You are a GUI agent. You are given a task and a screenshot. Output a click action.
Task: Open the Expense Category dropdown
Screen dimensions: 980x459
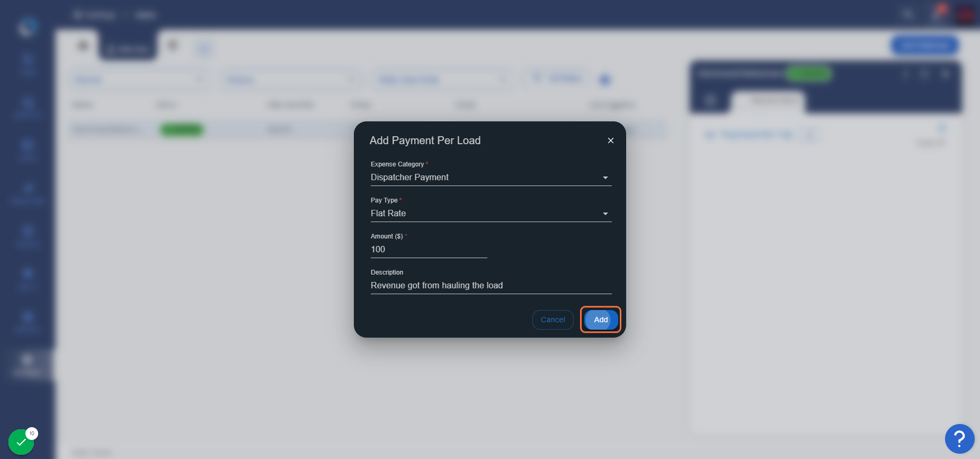click(491, 178)
